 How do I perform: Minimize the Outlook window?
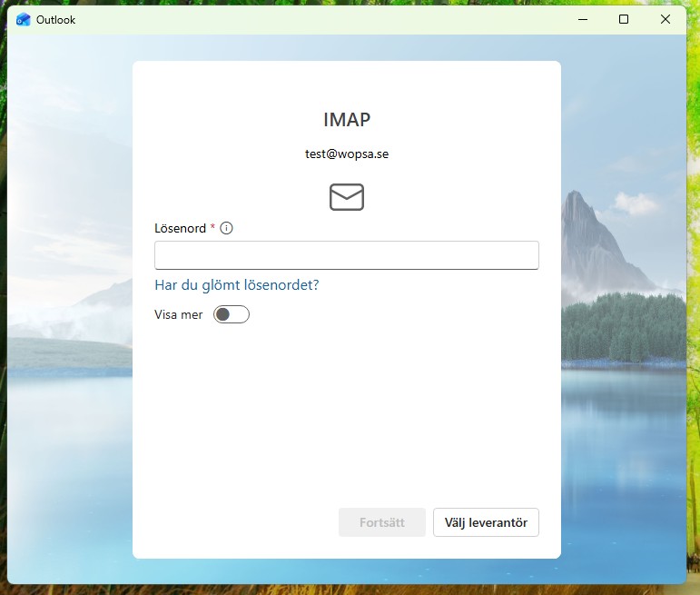[x=582, y=20]
